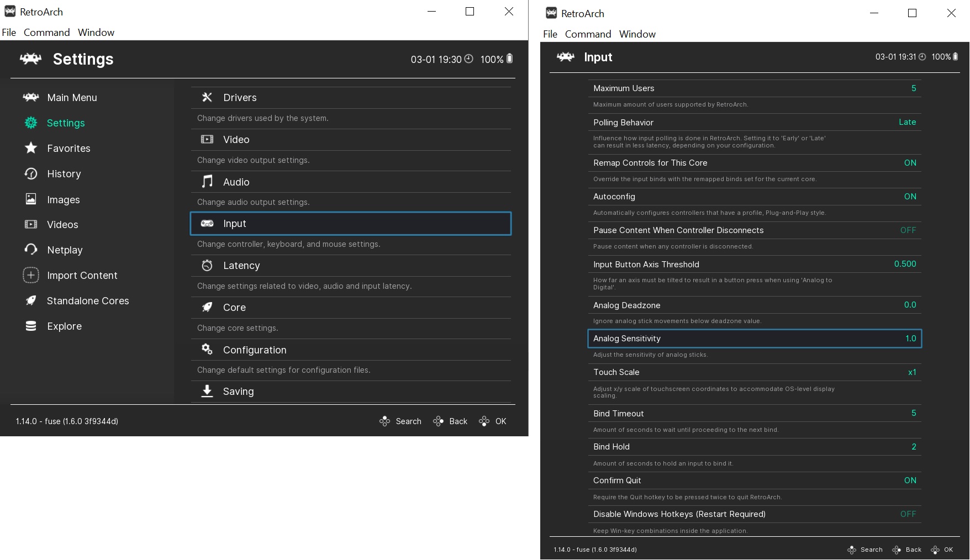The height and width of the screenshot is (560, 970).
Task: Select the Favorites star icon
Action: pos(31,148)
